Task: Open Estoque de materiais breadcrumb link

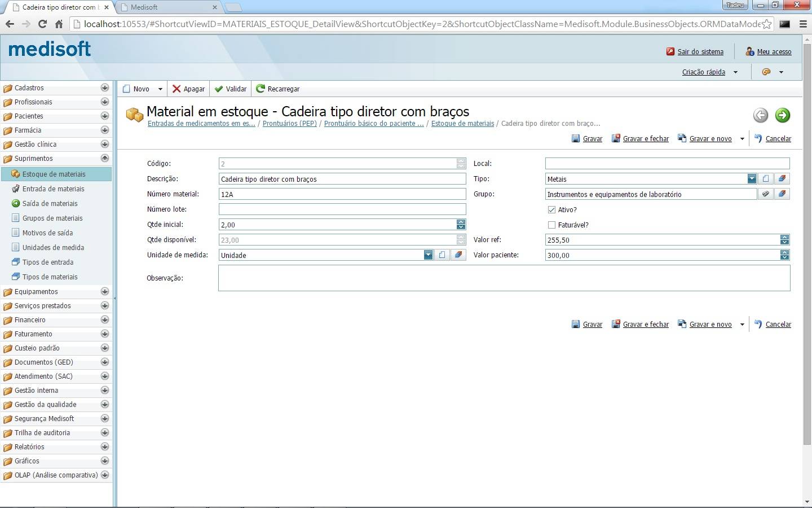Action: (x=462, y=123)
